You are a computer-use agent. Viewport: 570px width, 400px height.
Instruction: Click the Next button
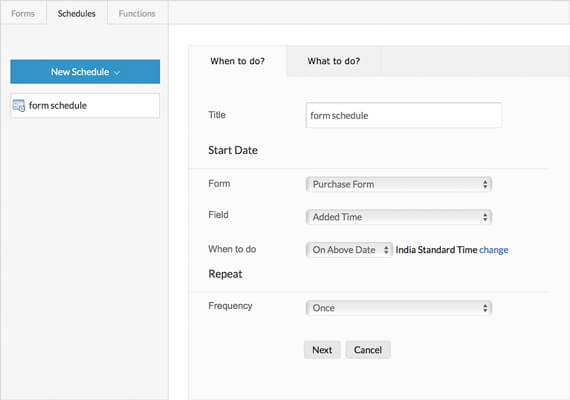point(322,350)
